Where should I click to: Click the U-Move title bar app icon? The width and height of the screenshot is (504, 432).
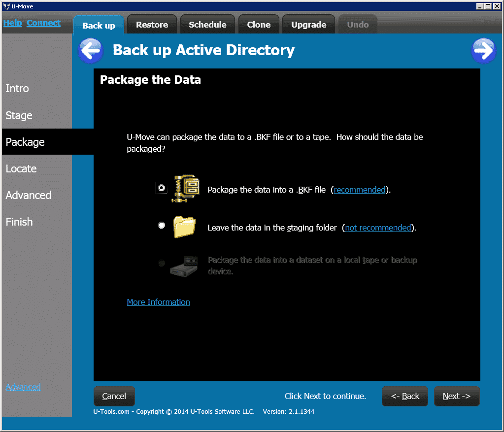pyautogui.click(x=6, y=6)
